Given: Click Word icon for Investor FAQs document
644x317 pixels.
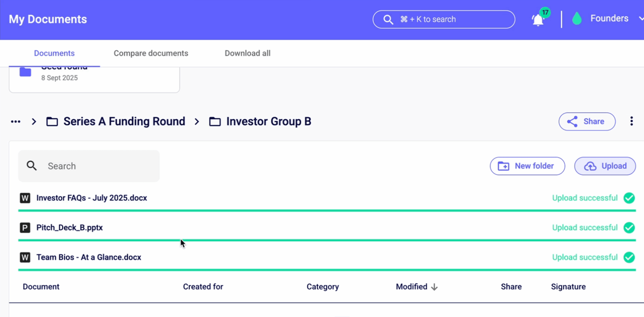Looking at the screenshot, I should click(x=25, y=198).
